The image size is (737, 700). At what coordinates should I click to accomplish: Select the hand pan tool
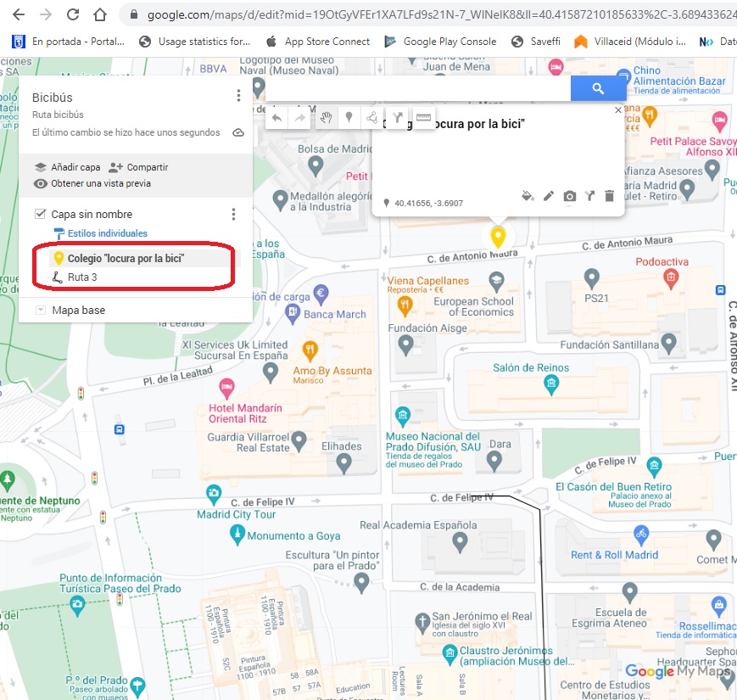(x=326, y=118)
